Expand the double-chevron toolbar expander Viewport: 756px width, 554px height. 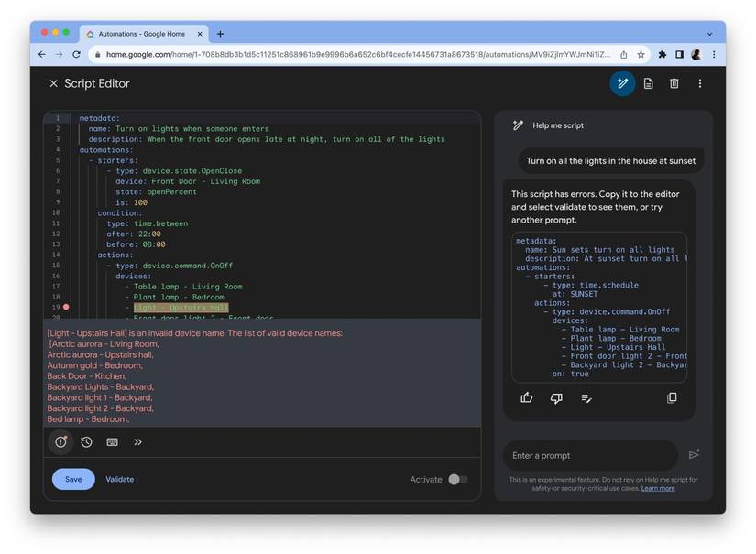click(137, 441)
